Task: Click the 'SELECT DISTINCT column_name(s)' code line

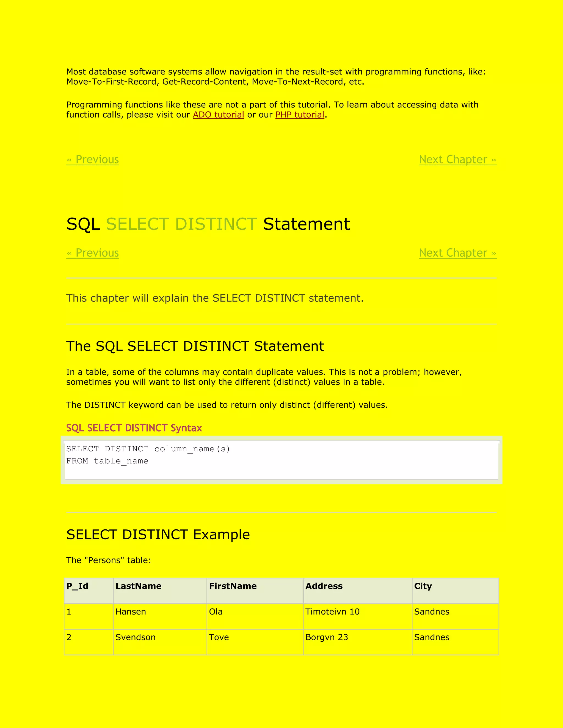Action: tap(148, 449)
